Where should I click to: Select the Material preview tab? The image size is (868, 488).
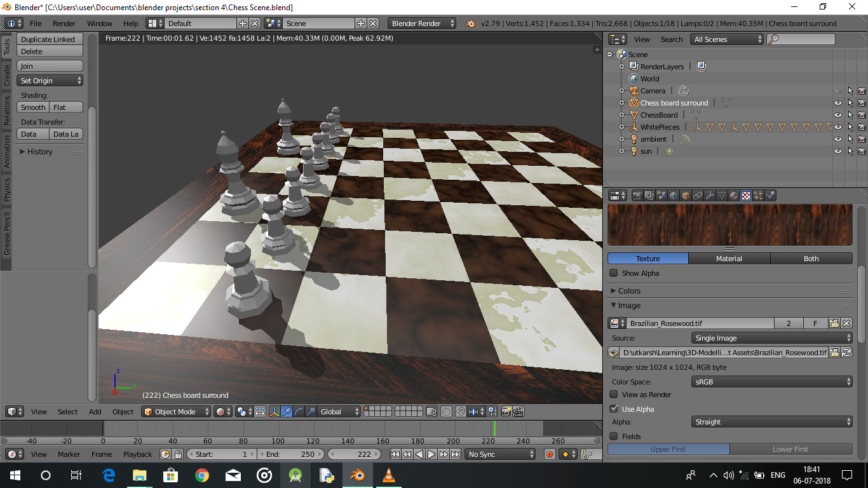(x=729, y=259)
